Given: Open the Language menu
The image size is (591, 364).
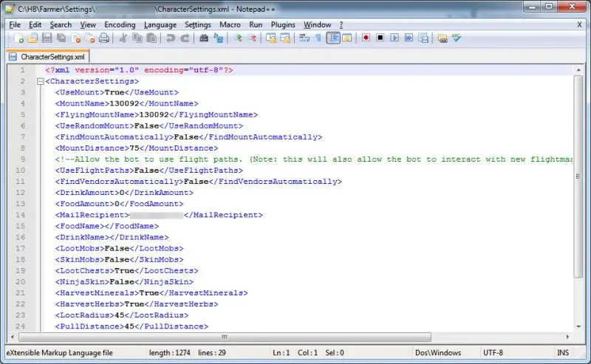Looking at the screenshot, I should [160, 24].
